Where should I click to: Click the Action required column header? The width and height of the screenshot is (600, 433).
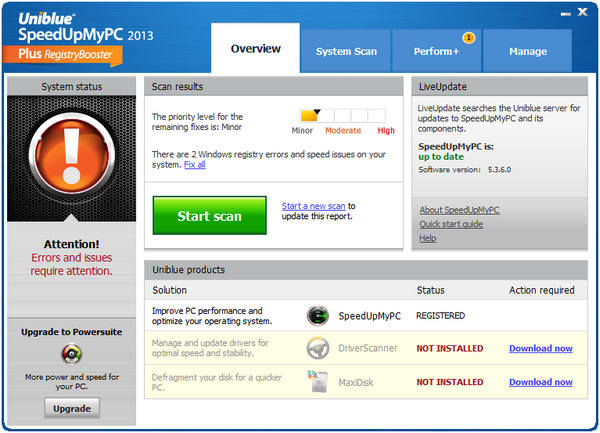541,290
